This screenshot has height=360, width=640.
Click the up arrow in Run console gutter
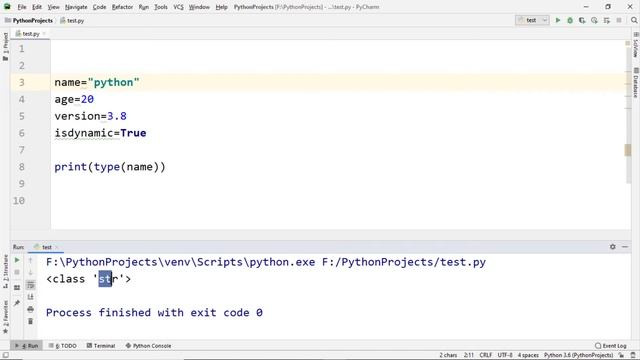[x=30, y=260]
